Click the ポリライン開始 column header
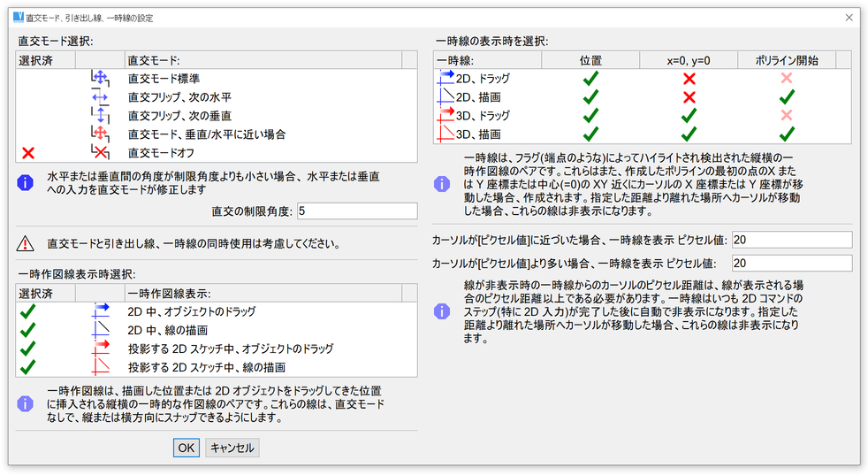868x475 pixels. [788, 59]
